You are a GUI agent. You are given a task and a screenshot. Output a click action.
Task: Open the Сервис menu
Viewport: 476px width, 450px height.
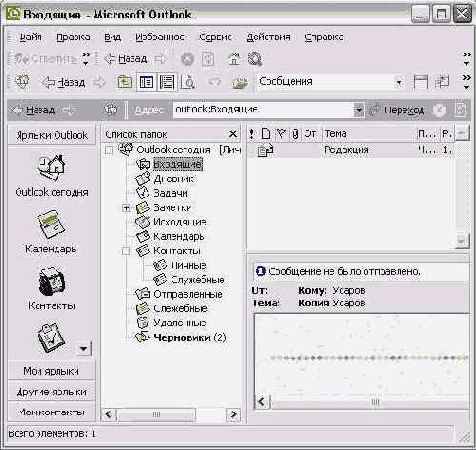[215, 37]
